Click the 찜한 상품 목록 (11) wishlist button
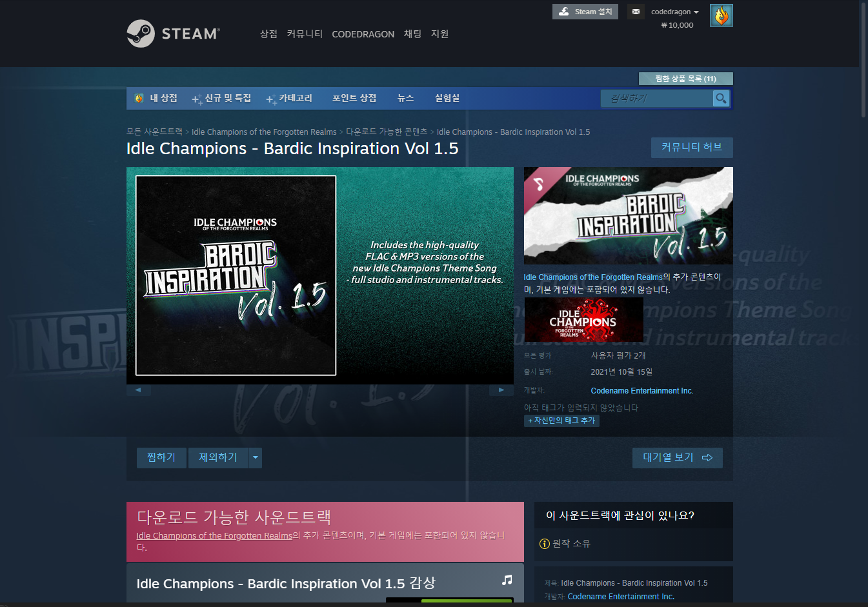The width and height of the screenshot is (868, 607). pos(685,79)
